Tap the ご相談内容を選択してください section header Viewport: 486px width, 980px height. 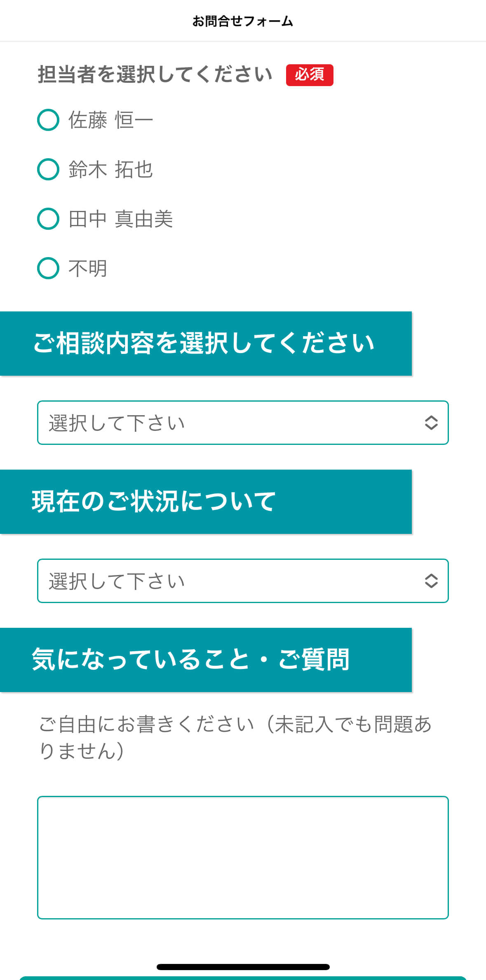(204, 343)
